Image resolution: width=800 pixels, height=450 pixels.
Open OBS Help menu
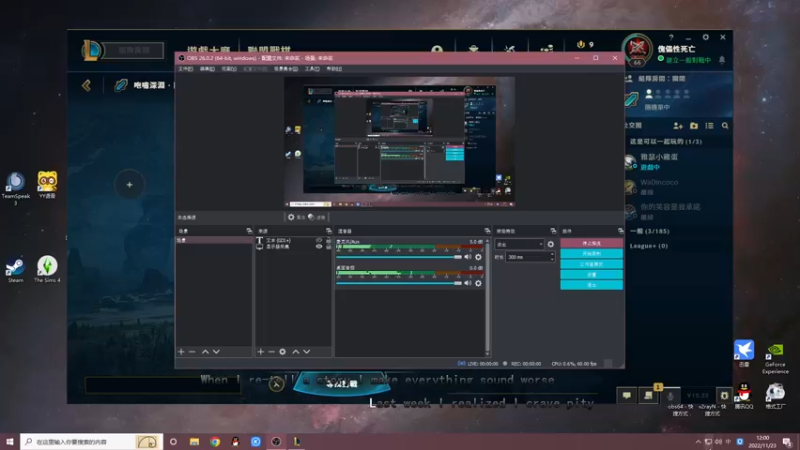334,69
